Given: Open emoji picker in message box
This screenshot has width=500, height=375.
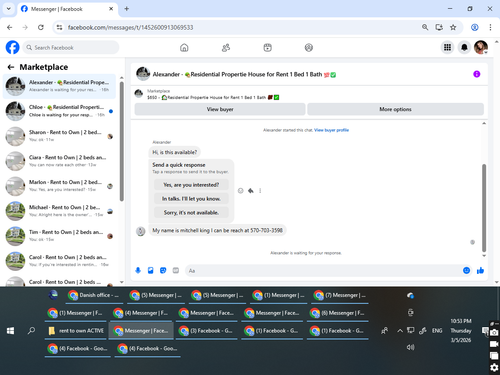Looking at the screenshot, I should click(466, 270).
